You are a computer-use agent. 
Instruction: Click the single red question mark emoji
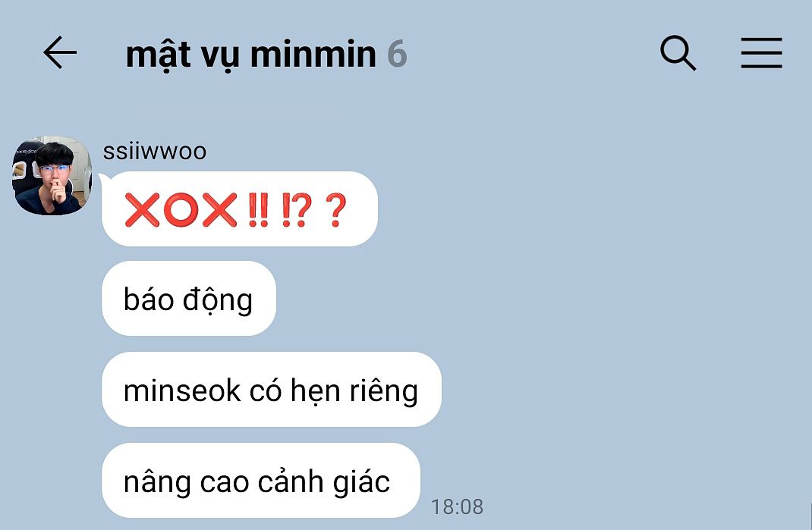click(x=336, y=209)
